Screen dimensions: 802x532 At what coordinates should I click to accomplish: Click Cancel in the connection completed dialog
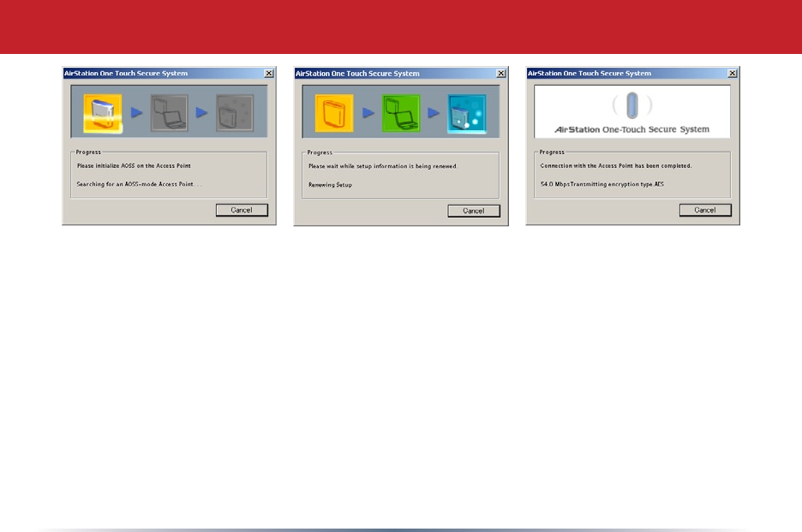(705, 210)
